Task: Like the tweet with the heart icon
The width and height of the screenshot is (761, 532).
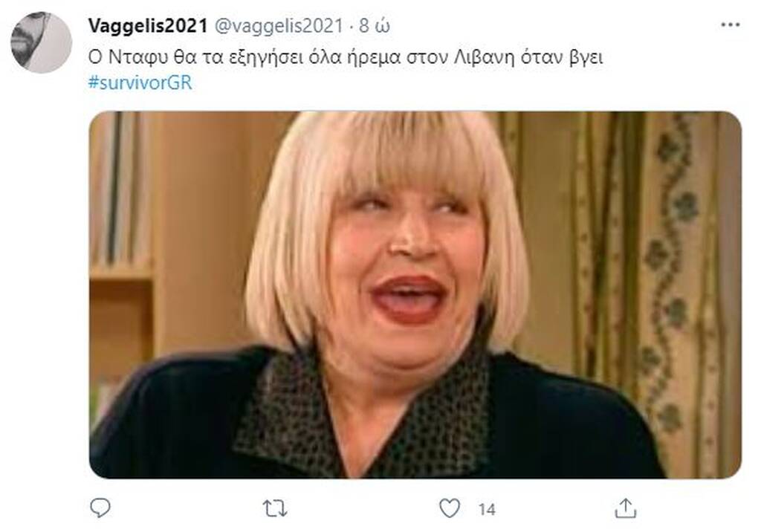Action: click(x=450, y=508)
